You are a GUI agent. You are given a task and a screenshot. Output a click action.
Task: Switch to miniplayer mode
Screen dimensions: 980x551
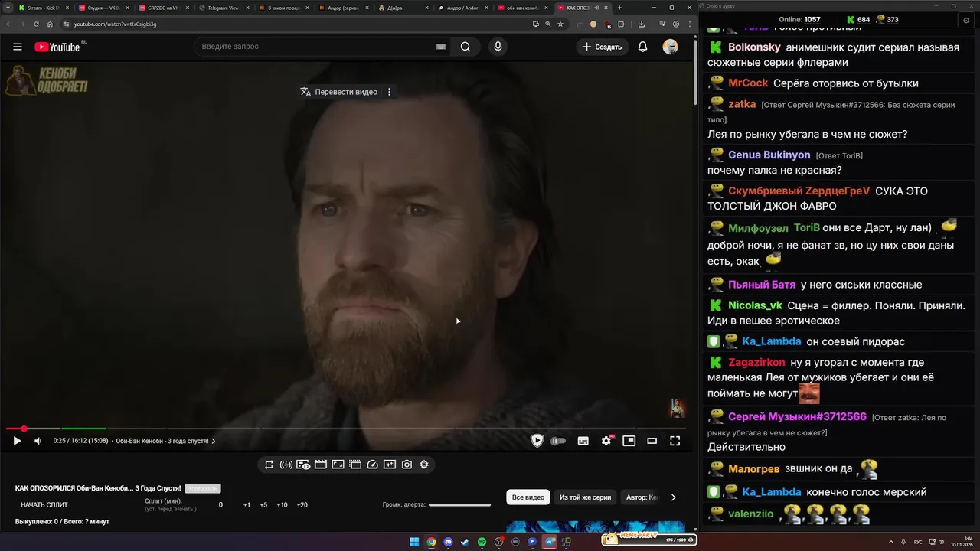click(x=629, y=441)
